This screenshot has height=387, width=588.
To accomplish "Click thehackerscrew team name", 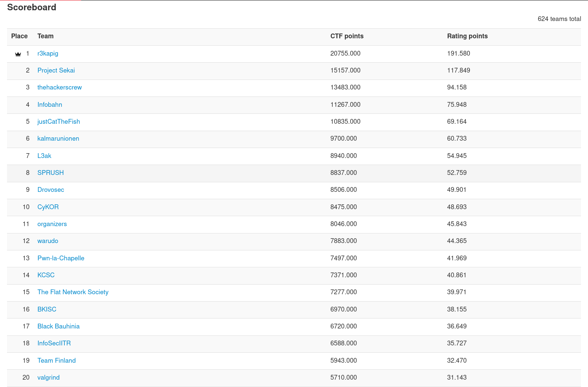I will point(60,87).
